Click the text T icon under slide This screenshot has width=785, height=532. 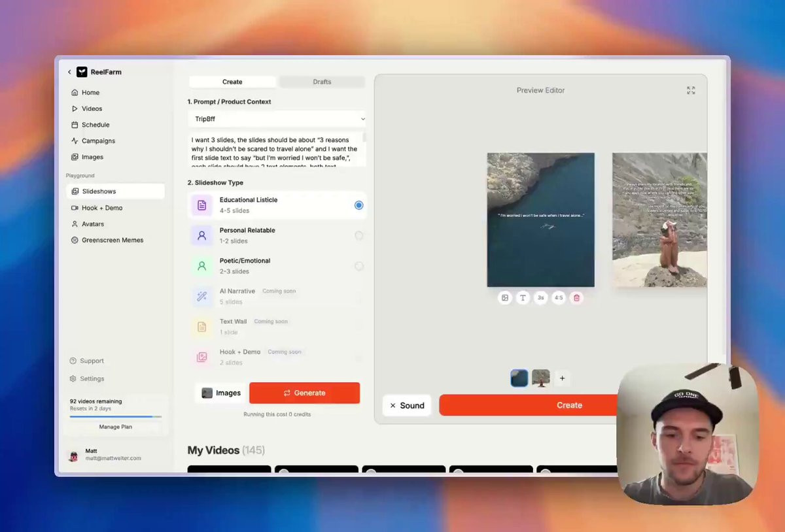(523, 297)
